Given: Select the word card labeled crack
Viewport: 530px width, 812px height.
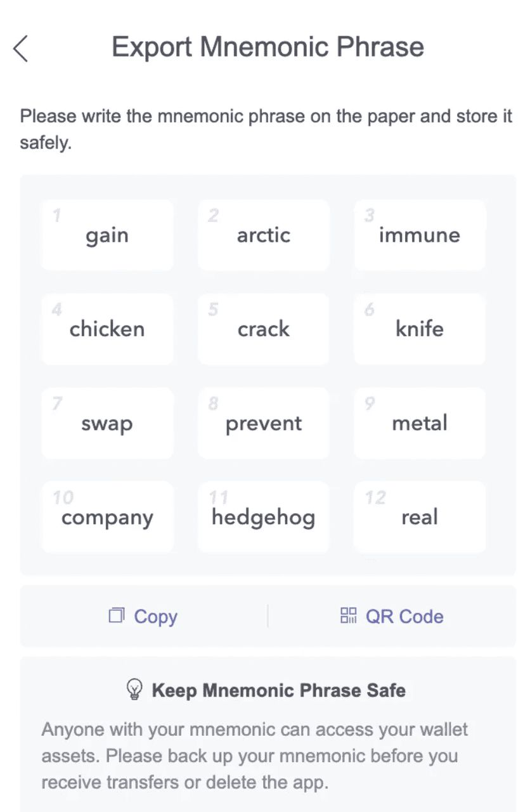Looking at the screenshot, I should pyautogui.click(x=263, y=329).
